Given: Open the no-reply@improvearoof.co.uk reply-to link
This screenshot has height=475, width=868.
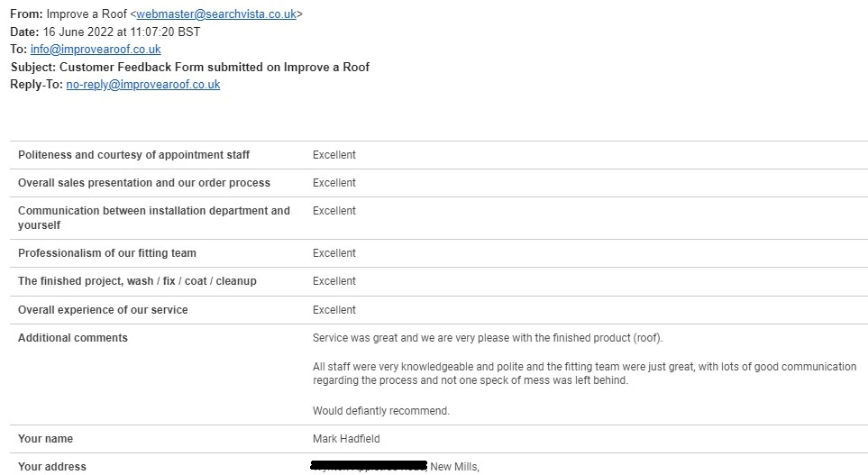Looking at the screenshot, I should point(143,85).
